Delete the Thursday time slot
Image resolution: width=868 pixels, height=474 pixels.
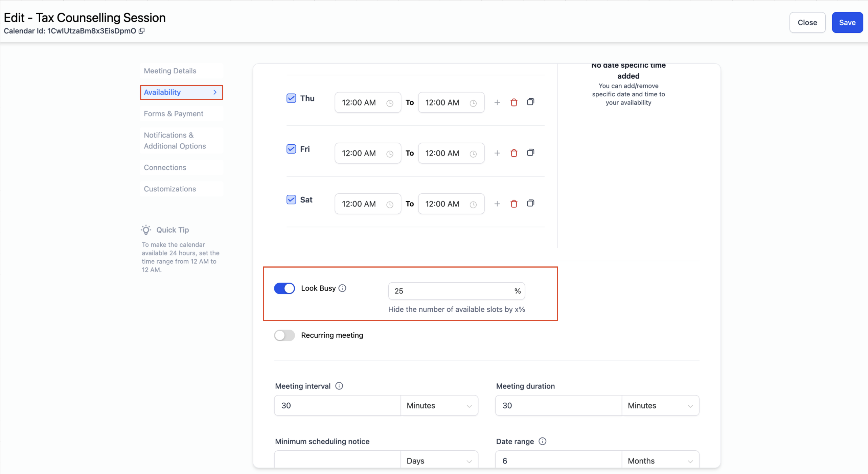(x=513, y=102)
